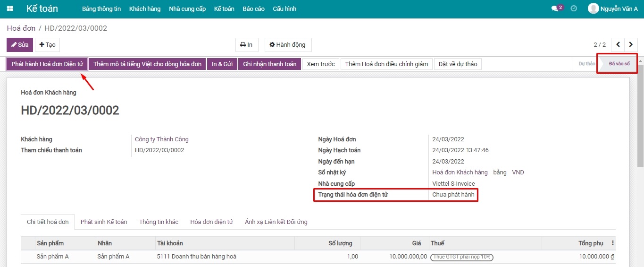Viewport: 644px width, 267px height.
Task: Open Công ty Thành Công customer link
Action: point(162,139)
